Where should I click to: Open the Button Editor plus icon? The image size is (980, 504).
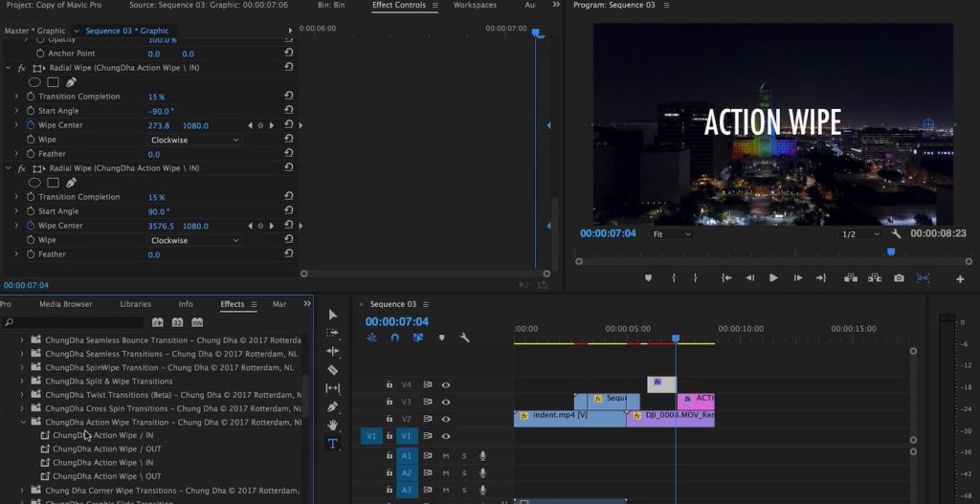tap(960, 279)
